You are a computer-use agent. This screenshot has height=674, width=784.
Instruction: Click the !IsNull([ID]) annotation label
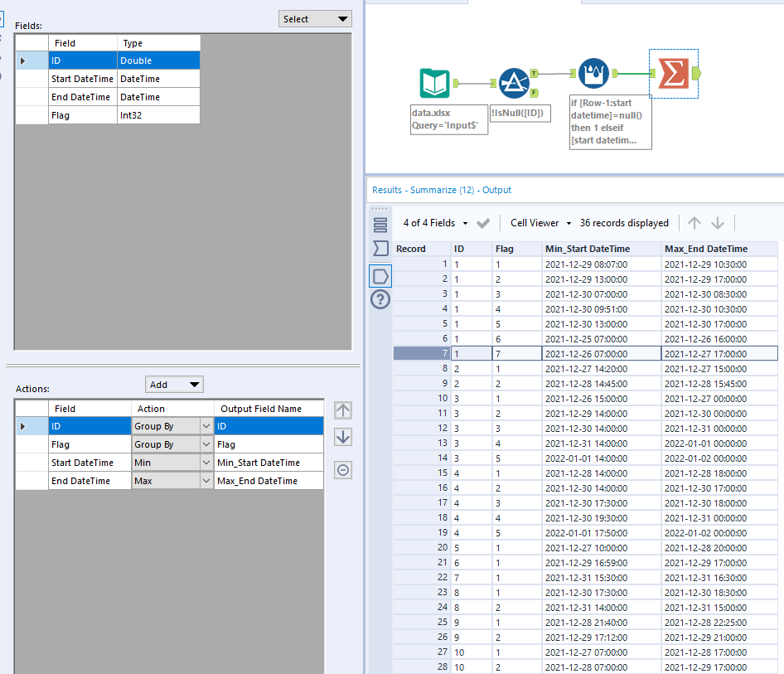pos(520,113)
